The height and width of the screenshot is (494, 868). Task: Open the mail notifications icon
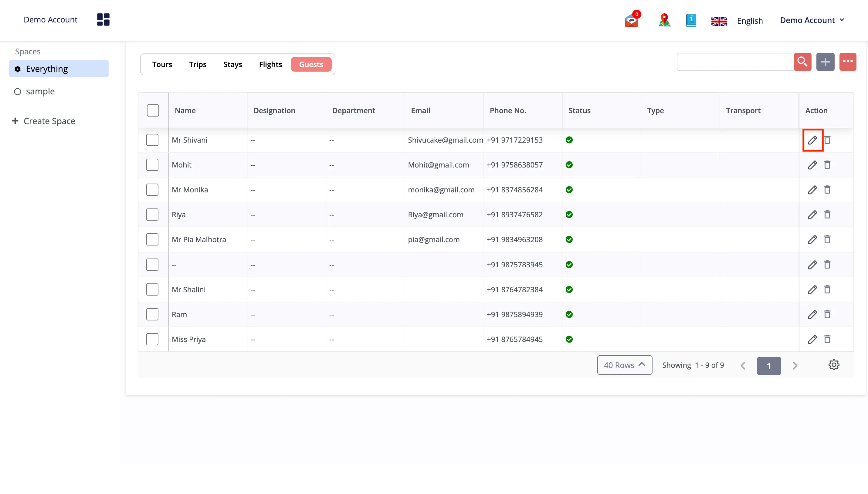(632, 20)
